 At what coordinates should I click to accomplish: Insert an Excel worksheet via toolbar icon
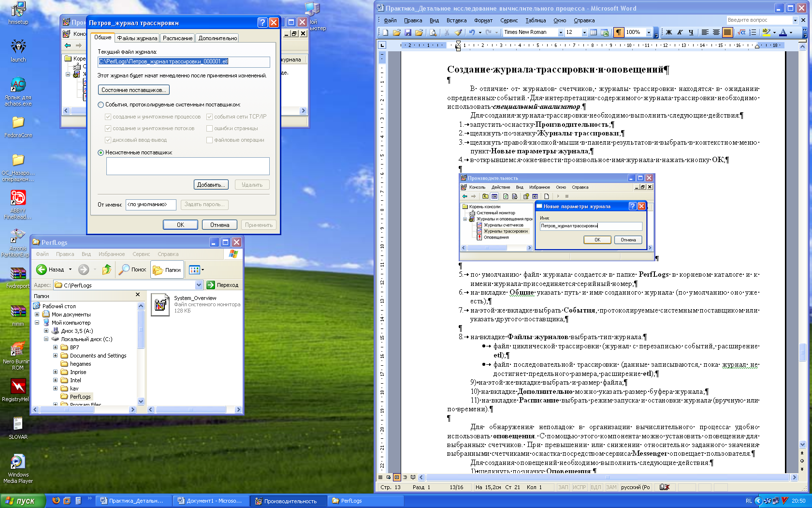(605, 32)
